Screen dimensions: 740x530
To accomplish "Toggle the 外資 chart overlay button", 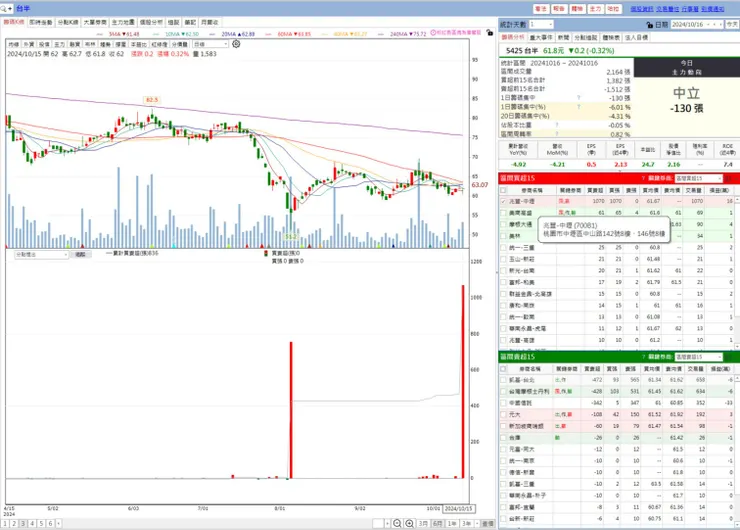I will [x=29, y=44].
